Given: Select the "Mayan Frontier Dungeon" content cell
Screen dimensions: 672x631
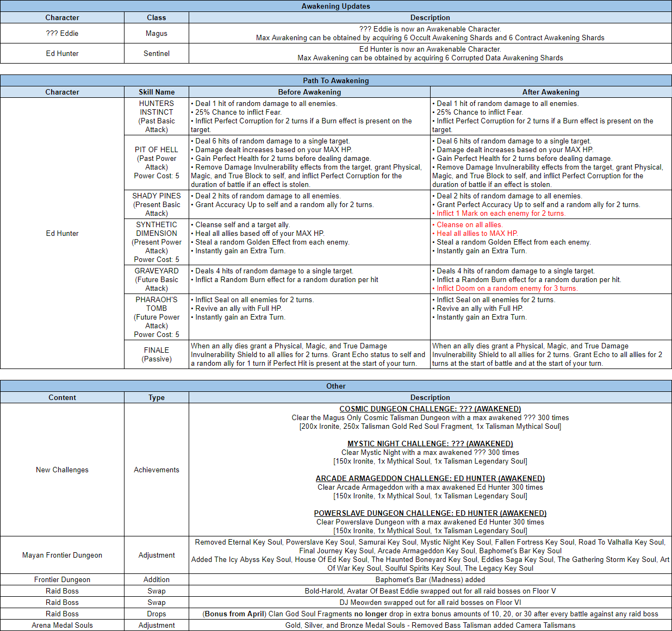Looking at the screenshot, I should pyautogui.click(x=62, y=555).
